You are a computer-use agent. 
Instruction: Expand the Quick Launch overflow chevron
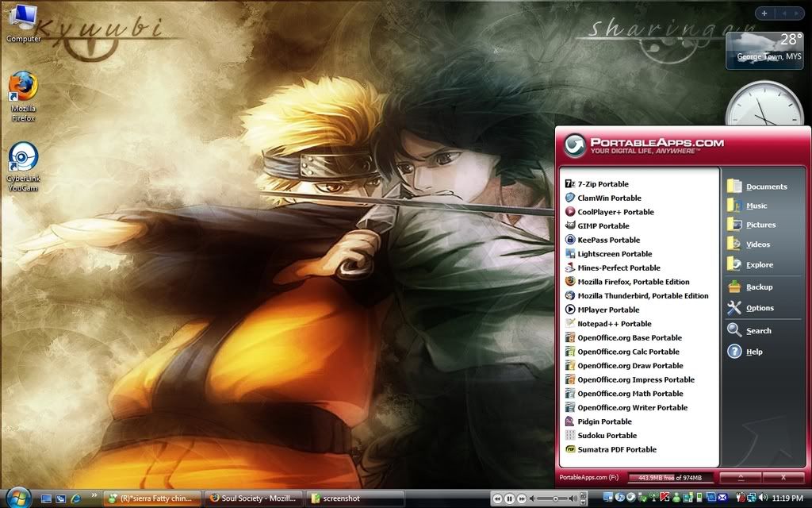94,495
